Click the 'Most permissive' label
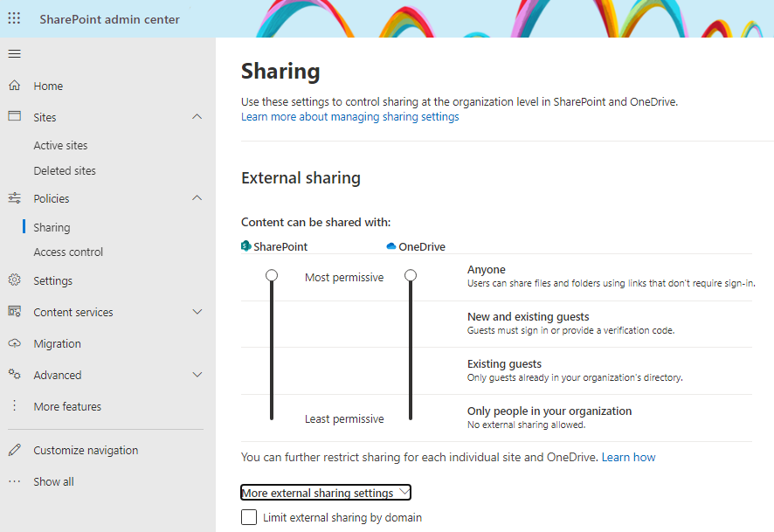Image resolution: width=774 pixels, height=532 pixels. 344,277
